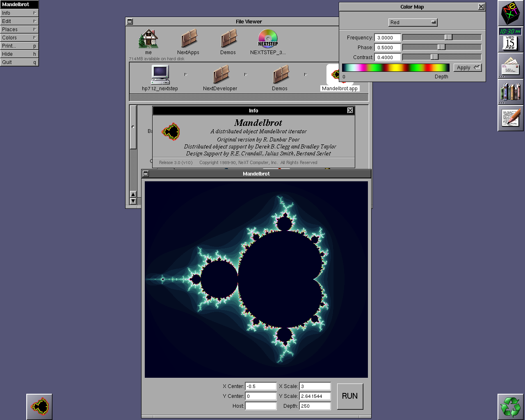The height and width of the screenshot is (420, 525).
Task: Choose Quit from the Mandelbrot menu
Action: [x=19, y=62]
